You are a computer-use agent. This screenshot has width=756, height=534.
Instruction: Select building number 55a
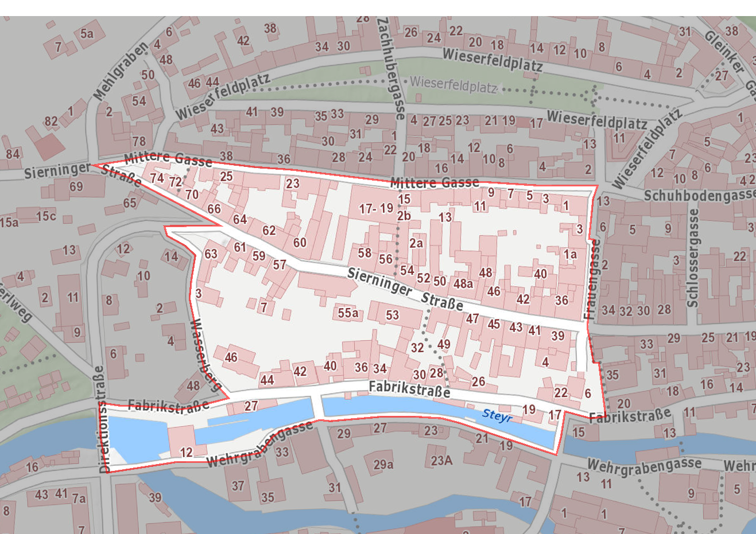point(348,313)
